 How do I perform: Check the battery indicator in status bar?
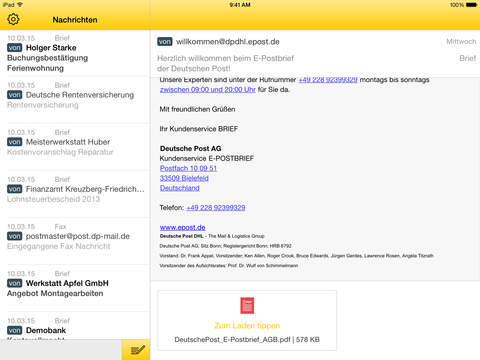471,5
